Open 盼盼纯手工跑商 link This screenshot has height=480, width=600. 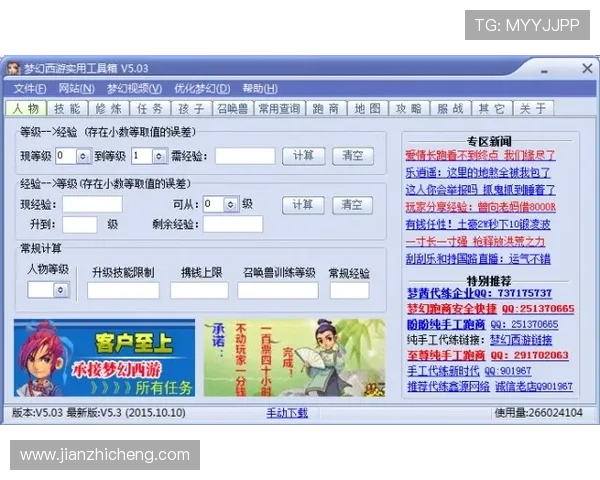(446, 325)
